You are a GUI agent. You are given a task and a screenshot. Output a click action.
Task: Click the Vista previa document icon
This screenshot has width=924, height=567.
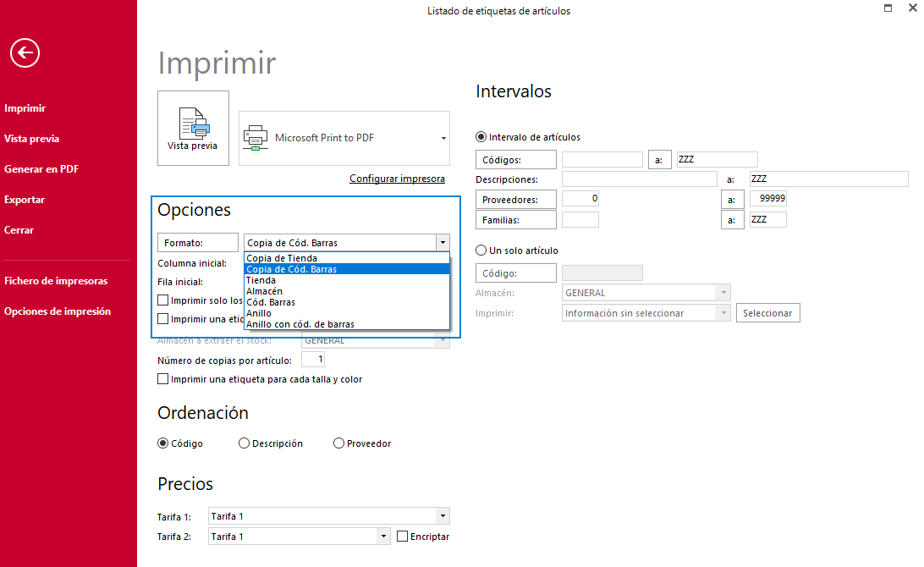[194, 124]
